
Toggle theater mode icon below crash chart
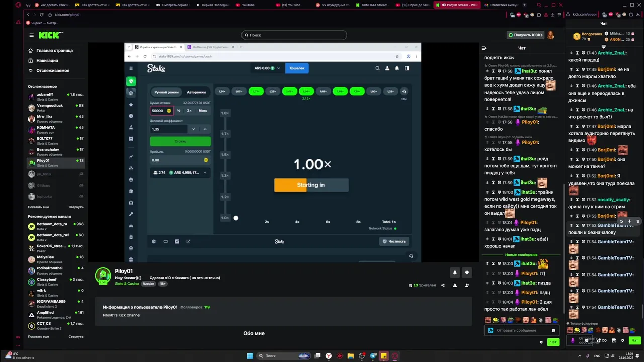click(166, 241)
